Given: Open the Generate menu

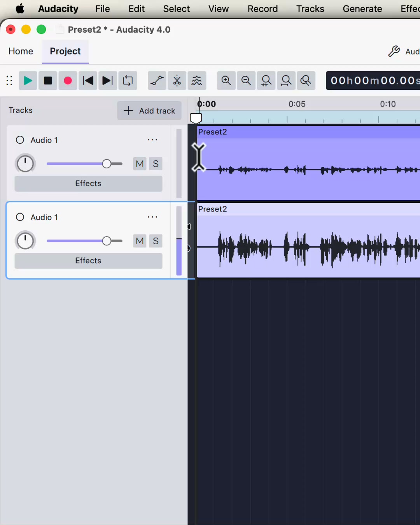Looking at the screenshot, I should [x=362, y=9].
